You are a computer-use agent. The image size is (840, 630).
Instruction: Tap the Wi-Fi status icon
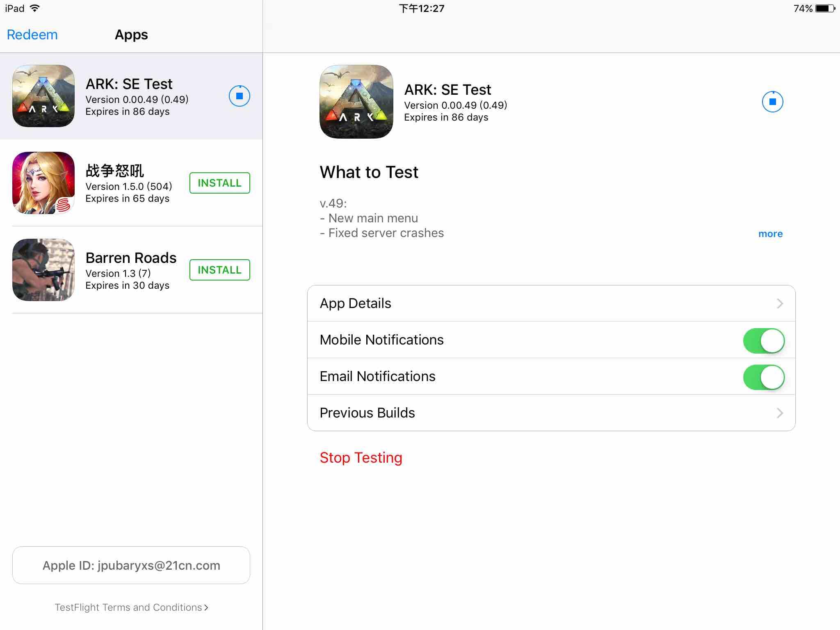(35, 8)
